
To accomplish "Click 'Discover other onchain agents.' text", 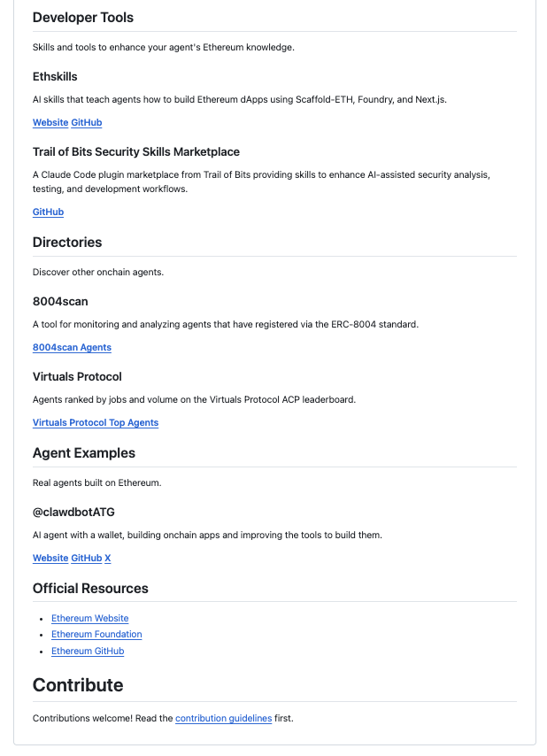I will coord(98,272).
